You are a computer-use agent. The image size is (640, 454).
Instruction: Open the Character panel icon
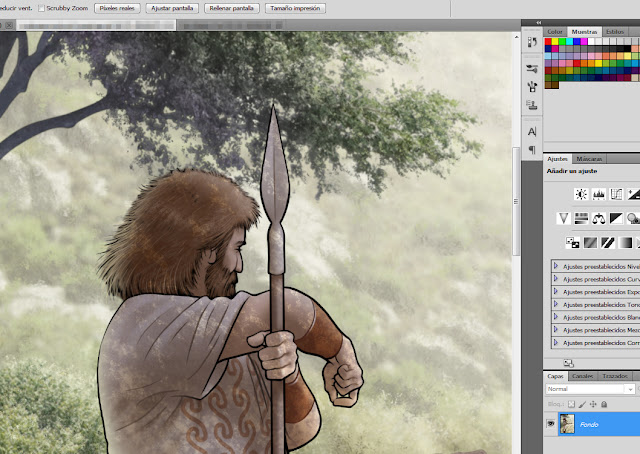tap(532, 131)
